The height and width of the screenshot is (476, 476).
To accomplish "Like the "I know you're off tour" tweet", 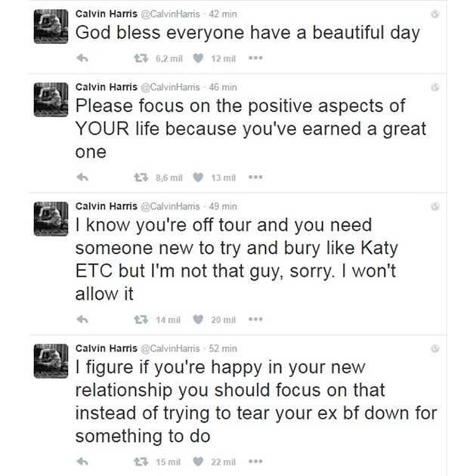I will click(198, 320).
